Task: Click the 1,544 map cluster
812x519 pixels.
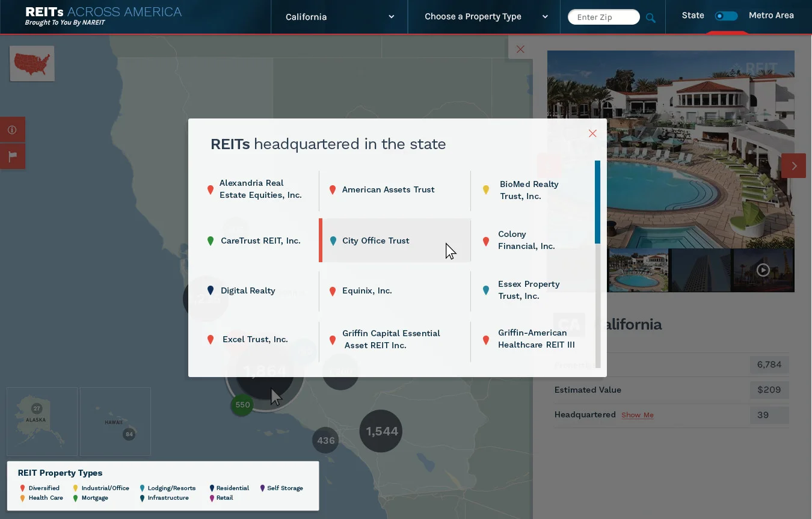Action: [381, 431]
